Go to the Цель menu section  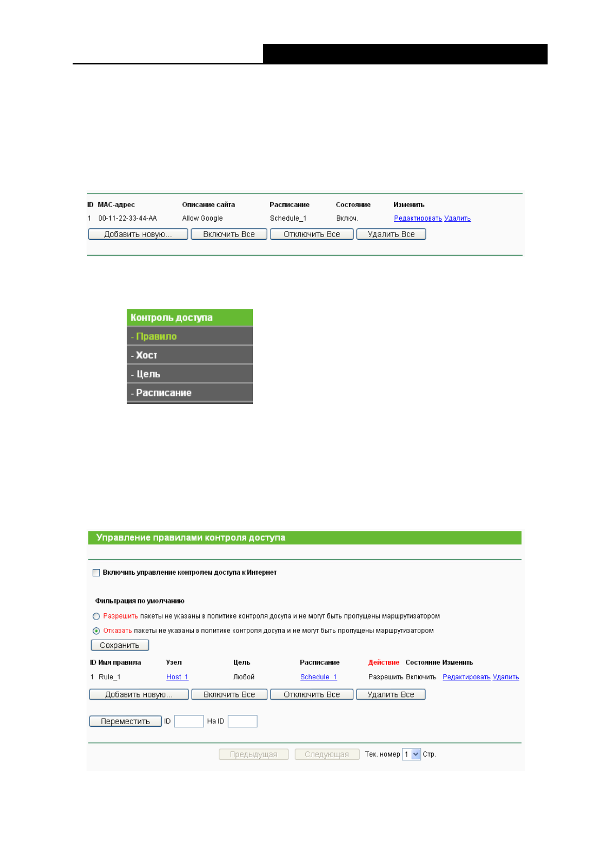coord(148,374)
